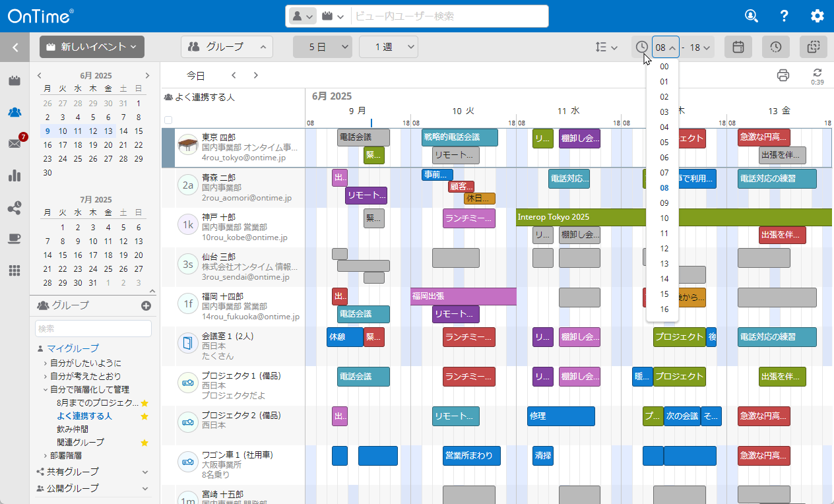
Task: Toggle the favorite star beside 関連グループ
Action: coord(144,443)
